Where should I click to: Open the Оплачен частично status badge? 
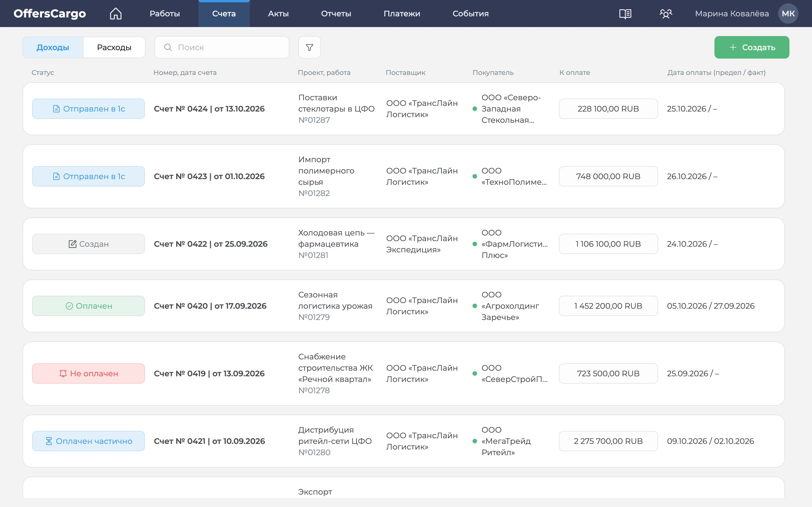(89, 441)
